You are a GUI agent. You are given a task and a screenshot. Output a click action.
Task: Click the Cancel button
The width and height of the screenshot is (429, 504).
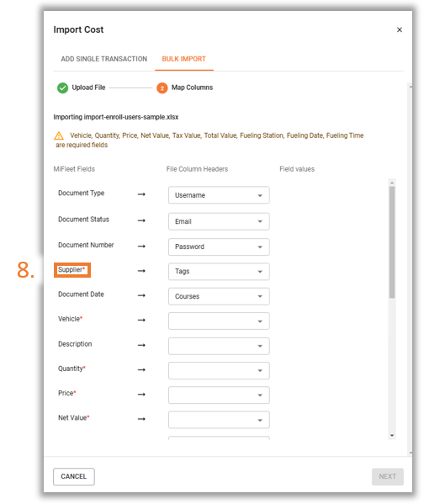74,477
